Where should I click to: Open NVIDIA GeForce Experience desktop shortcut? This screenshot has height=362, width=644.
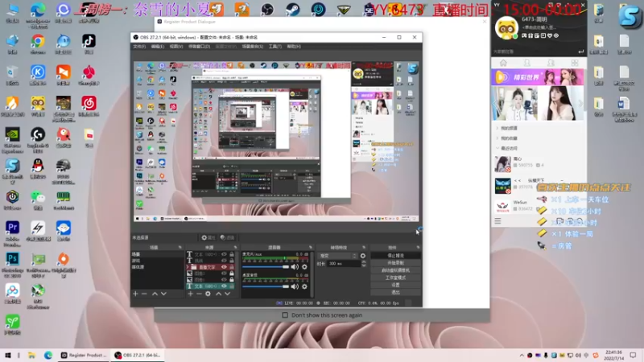12,139
